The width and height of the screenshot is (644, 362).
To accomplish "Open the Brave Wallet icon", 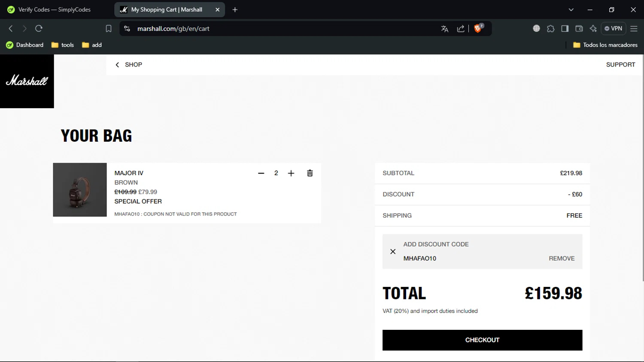I will click(579, 28).
